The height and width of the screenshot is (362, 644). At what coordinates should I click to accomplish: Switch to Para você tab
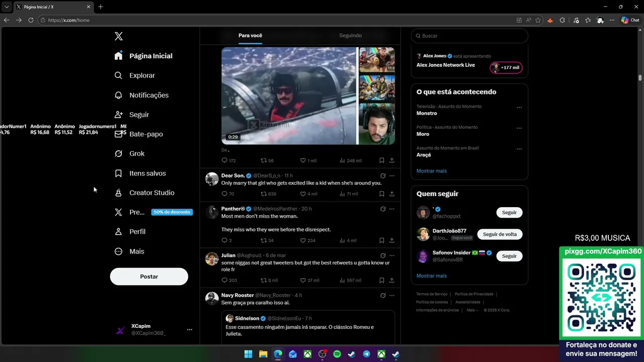click(x=250, y=35)
